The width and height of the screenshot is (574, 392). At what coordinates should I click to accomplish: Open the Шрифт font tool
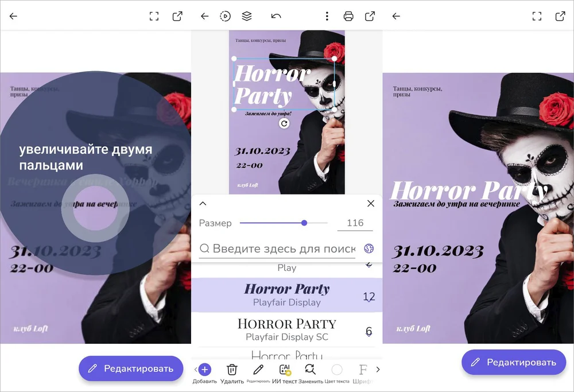click(362, 370)
